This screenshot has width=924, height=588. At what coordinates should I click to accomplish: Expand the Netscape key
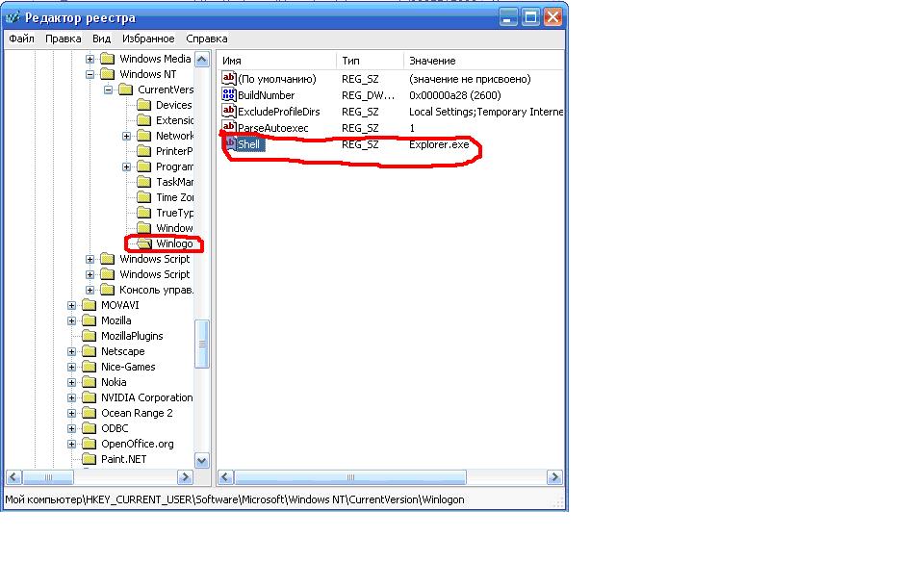[x=71, y=351]
